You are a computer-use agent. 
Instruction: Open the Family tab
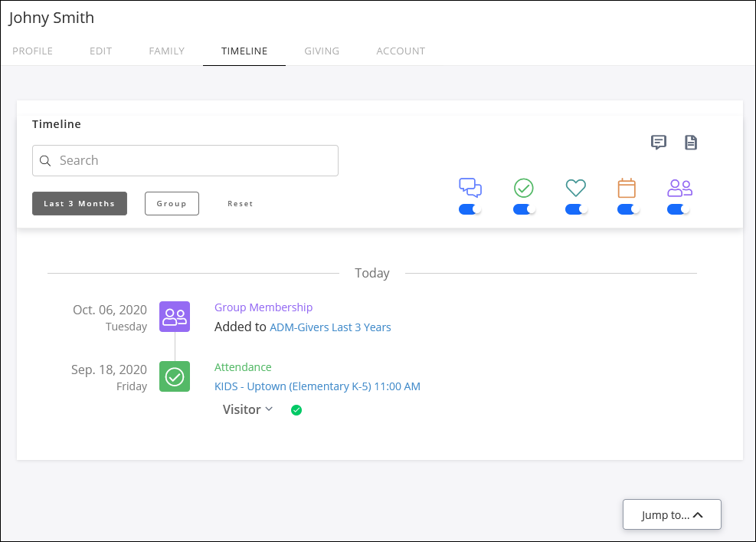tap(166, 51)
